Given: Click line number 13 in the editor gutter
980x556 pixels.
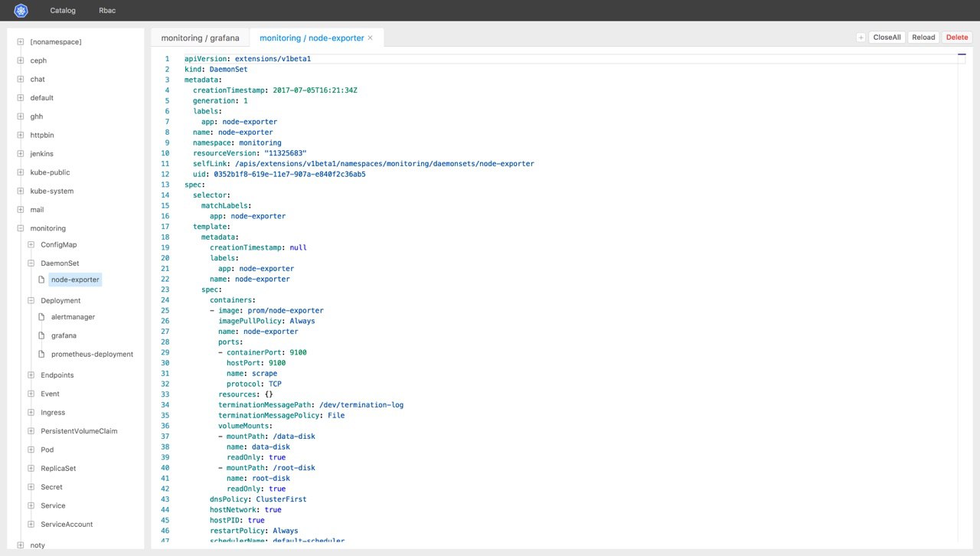Looking at the screenshot, I should coord(166,185).
